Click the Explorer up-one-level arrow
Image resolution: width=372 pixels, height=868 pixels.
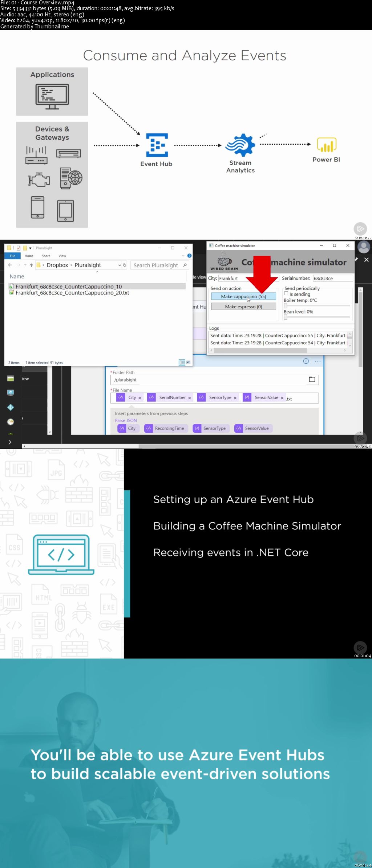pyautogui.click(x=31, y=265)
